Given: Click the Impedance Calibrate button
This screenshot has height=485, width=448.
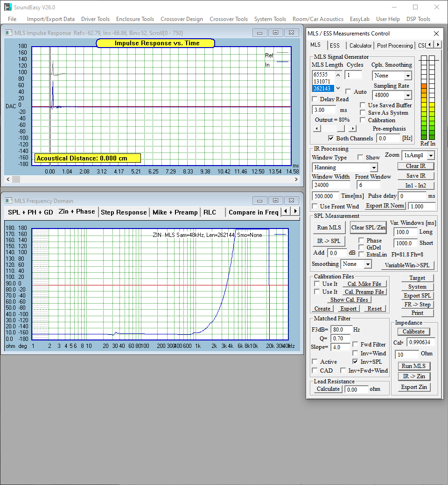Looking at the screenshot, I should pyautogui.click(x=413, y=332).
